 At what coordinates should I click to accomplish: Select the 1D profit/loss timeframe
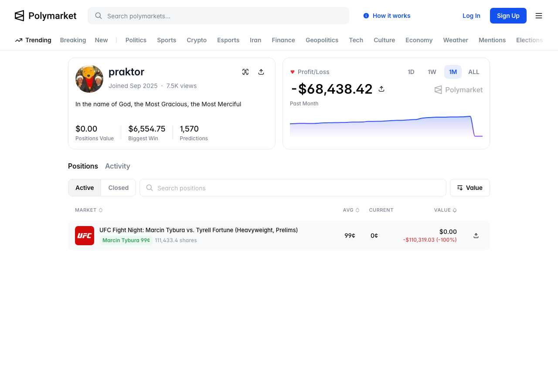coord(411,72)
